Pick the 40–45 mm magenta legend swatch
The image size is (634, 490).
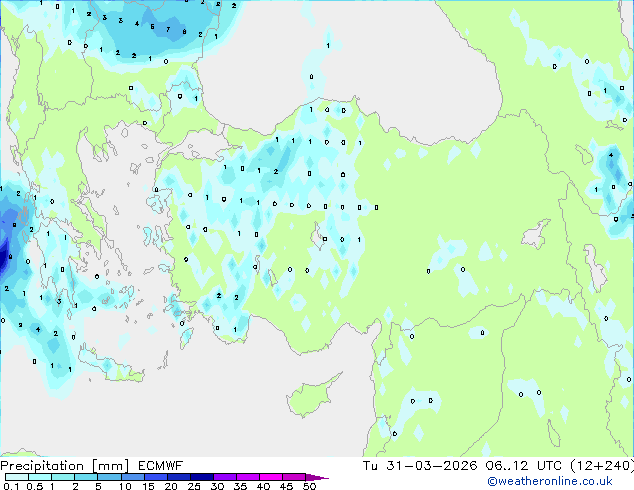pyautogui.click(x=271, y=477)
